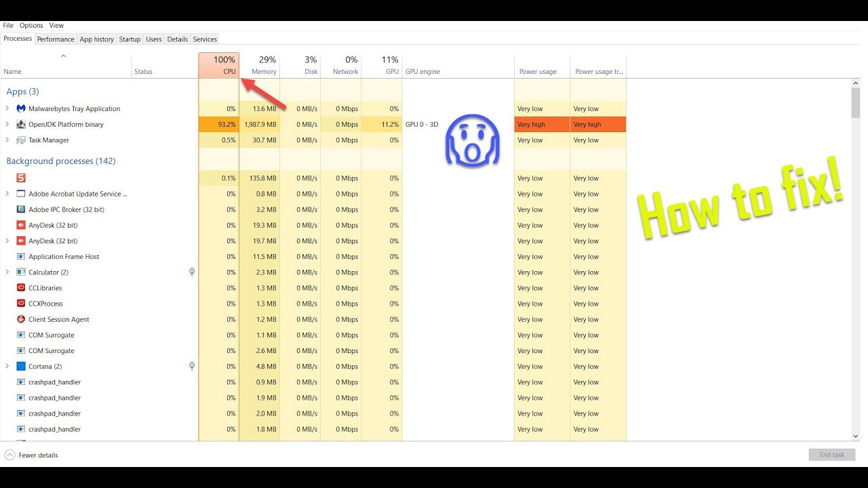
Task: Click the Task Manager process icon
Action: point(20,140)
